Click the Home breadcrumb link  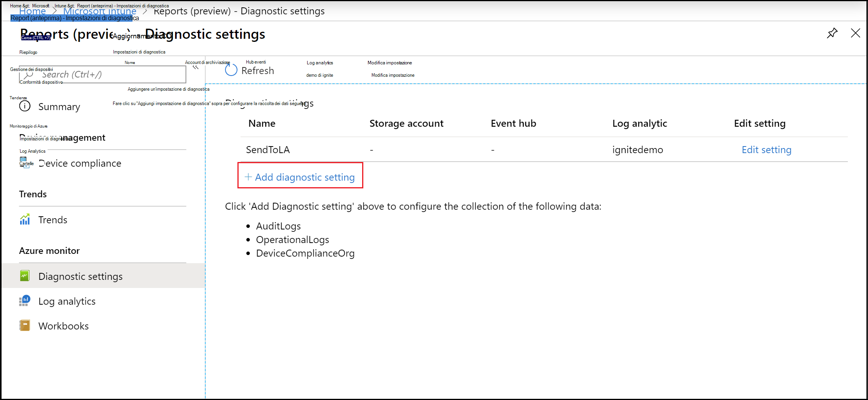pyautogui.click(x=33, y=11)
